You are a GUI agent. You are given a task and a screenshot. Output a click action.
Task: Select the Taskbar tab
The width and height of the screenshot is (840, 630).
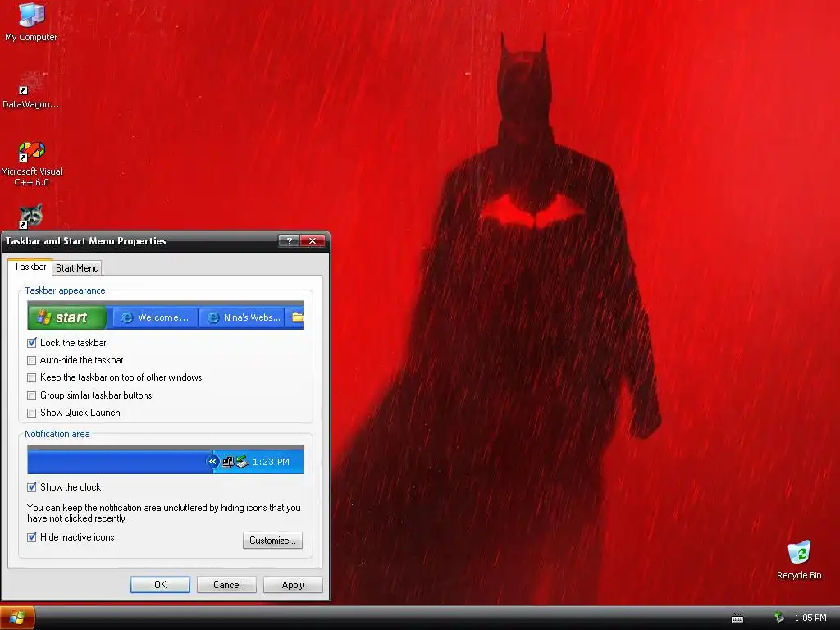coord(30,267)
